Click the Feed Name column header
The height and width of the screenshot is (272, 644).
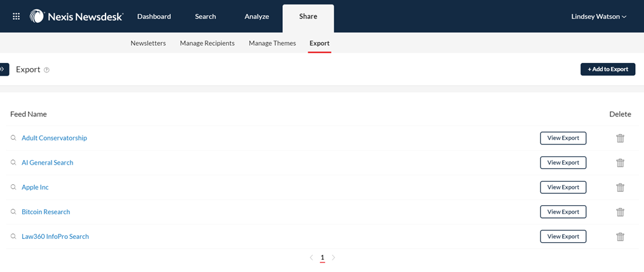pyautogui.click(x=29, y=114)
